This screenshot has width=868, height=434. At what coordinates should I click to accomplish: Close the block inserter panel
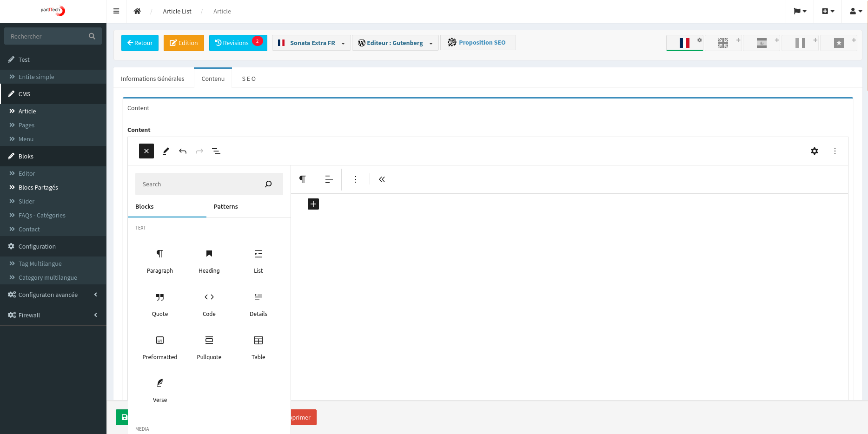tap(146, 151)
